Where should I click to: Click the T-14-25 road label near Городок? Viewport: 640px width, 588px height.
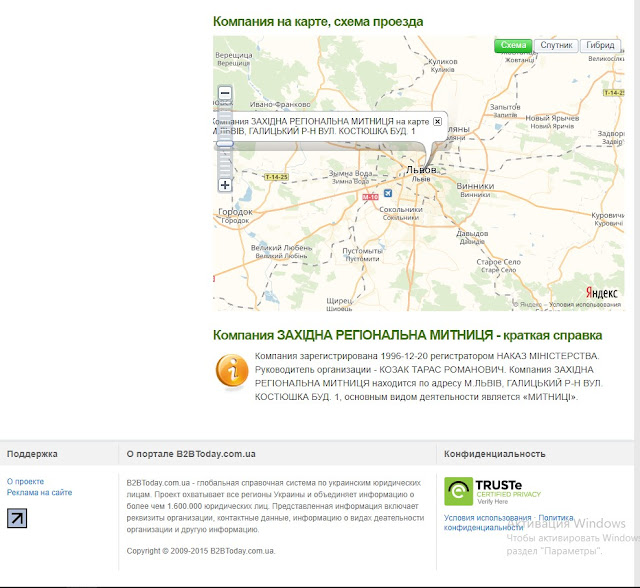click(276, 177)
